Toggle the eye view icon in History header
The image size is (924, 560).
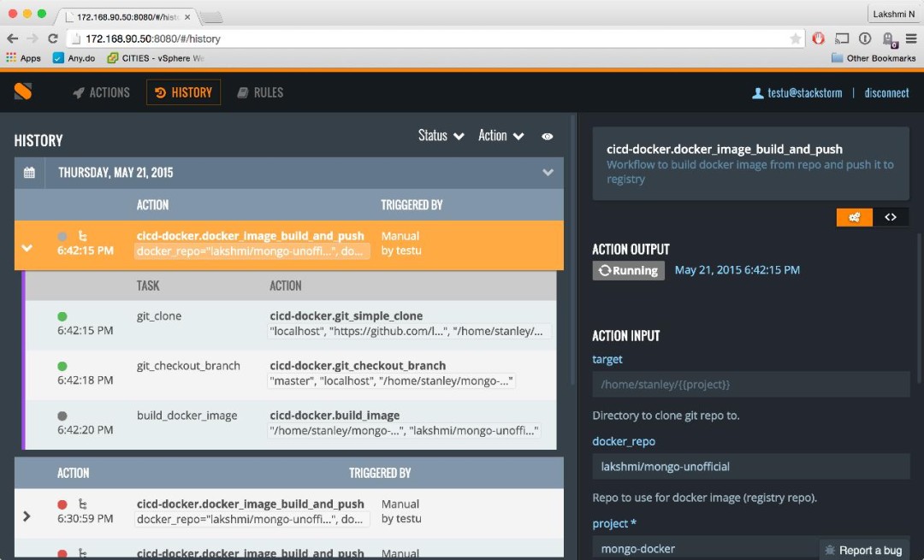[x=548, y=137]
